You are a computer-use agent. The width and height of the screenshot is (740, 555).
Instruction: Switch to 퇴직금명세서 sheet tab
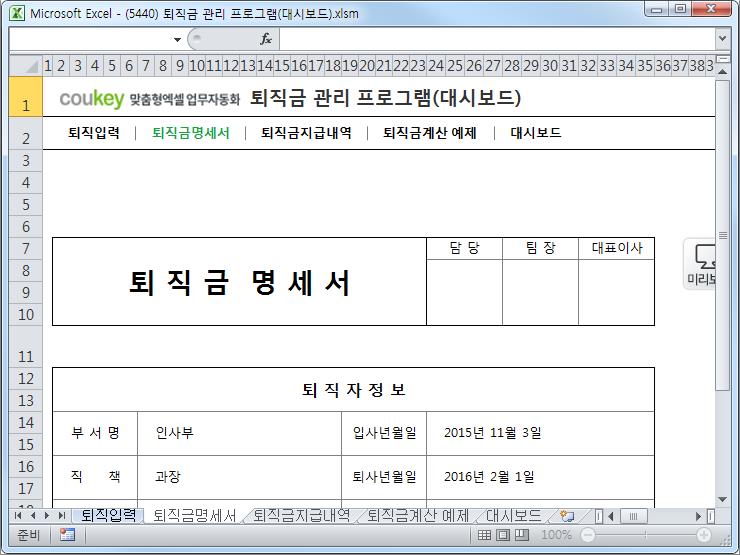(194, 515)
